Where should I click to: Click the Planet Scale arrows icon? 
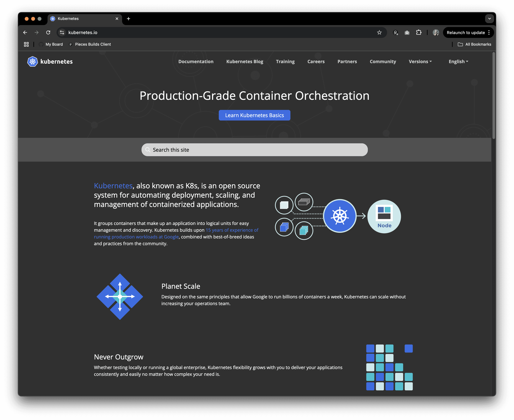[x=120, y=297]
